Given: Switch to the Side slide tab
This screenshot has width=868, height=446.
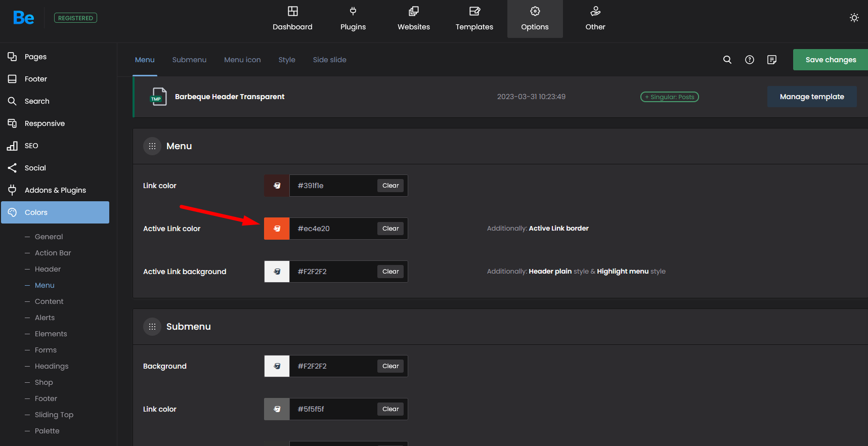Looking at the screenshot, I should [x=330, y=60].
